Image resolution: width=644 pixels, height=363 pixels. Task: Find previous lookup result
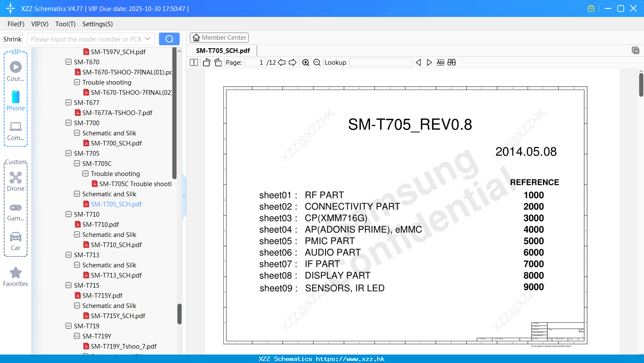coord(418,63)
